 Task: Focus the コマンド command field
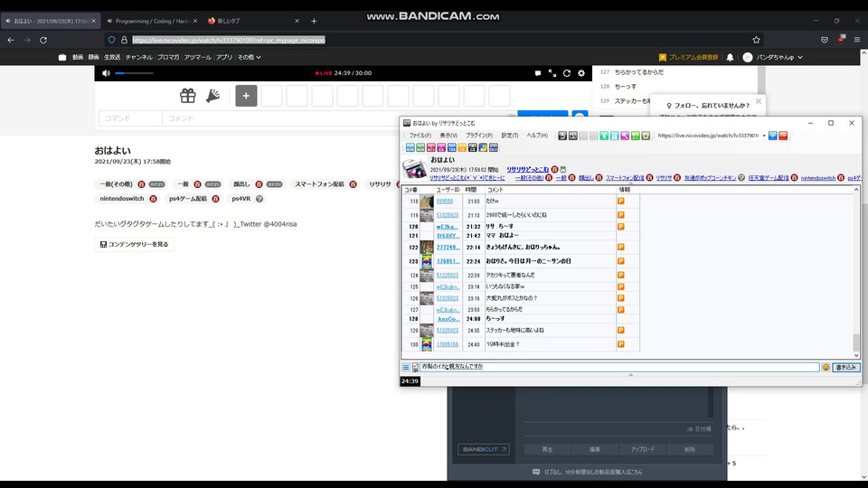pyautogui.click(x=130, y=118)
